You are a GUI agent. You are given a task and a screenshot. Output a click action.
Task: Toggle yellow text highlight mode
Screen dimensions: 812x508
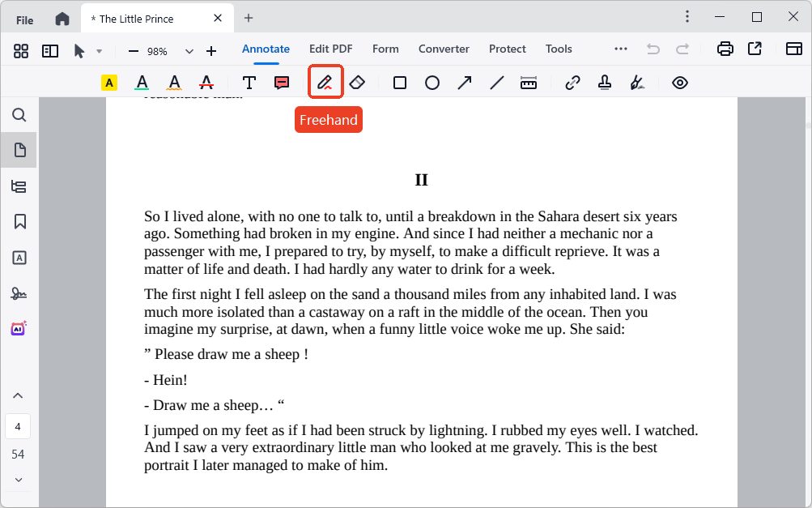pyautogui.click(x=108, y=82)
